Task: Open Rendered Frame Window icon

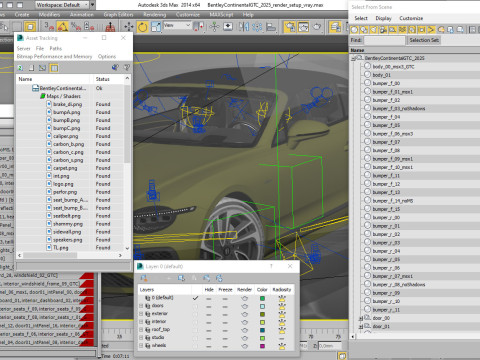Action: point(303,27)
